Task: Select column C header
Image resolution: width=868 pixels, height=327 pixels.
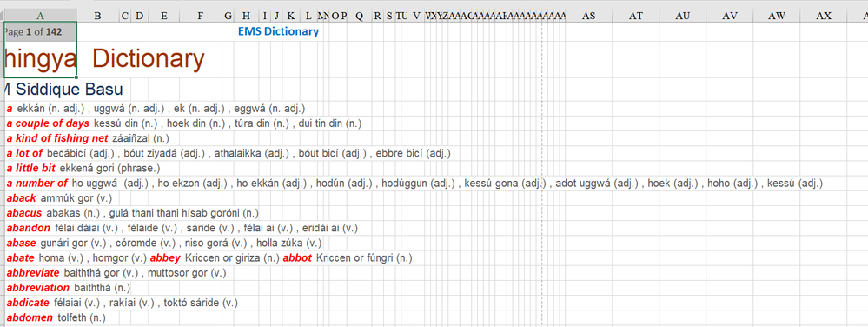Action: click(124, 16)
